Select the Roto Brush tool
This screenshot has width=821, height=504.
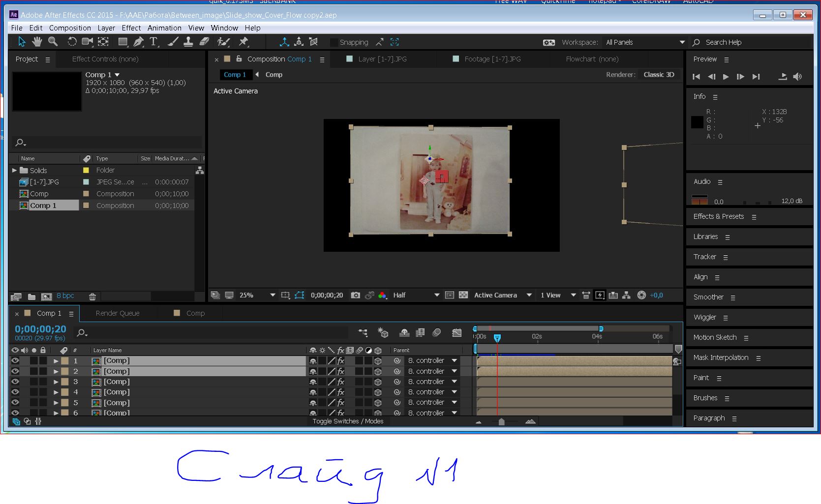tap(224, 42)
